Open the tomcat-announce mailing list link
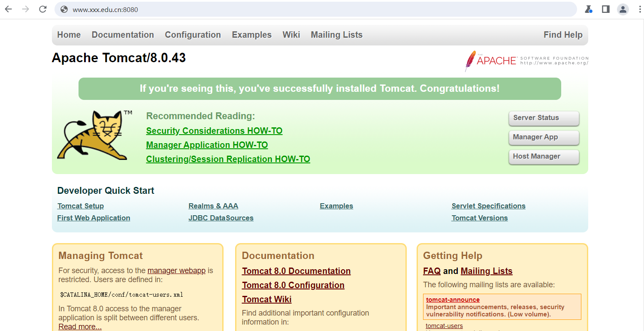Viewport: 644px width, 331px height. (453, 300)
